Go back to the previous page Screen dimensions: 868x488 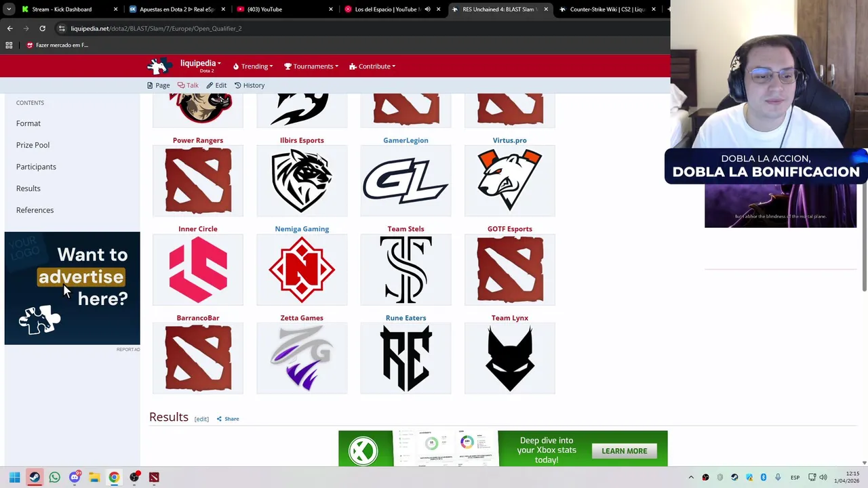tap(9, 28)
